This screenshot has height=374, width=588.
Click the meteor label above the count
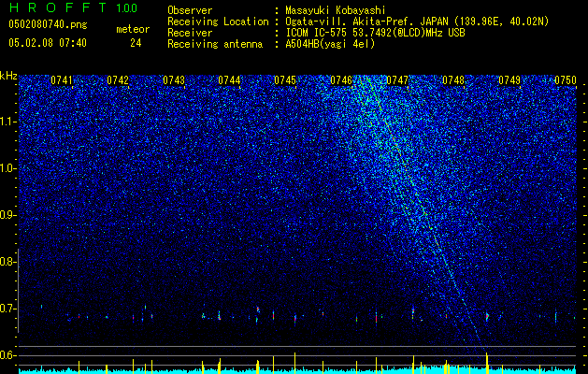coord(133,29)
